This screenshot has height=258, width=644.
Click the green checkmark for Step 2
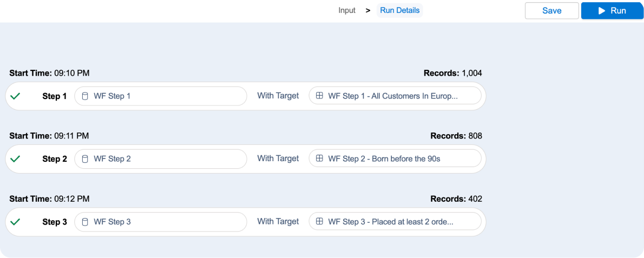[x=15, y=159]
